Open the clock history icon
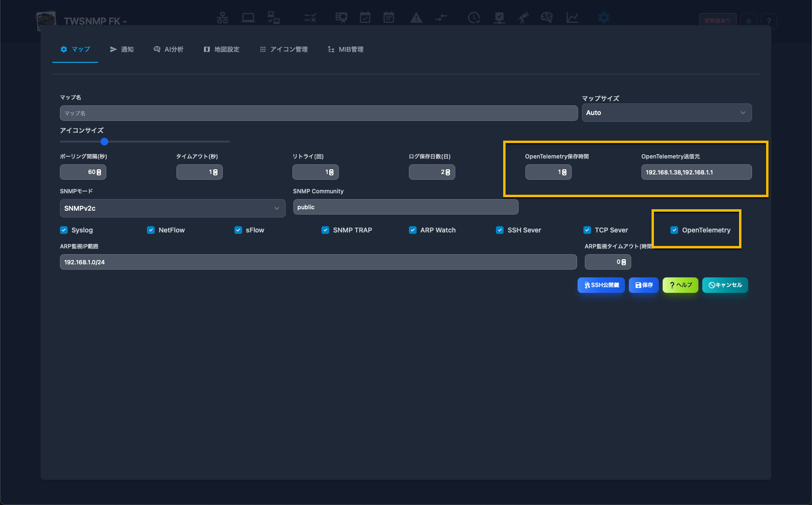 click(x=474, y=18)
